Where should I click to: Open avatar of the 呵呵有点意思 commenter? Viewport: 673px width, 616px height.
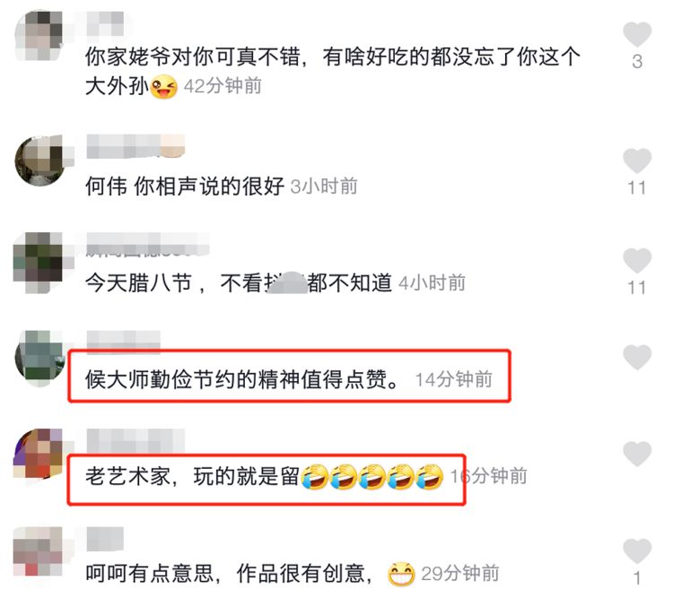[x=39, y=552]
